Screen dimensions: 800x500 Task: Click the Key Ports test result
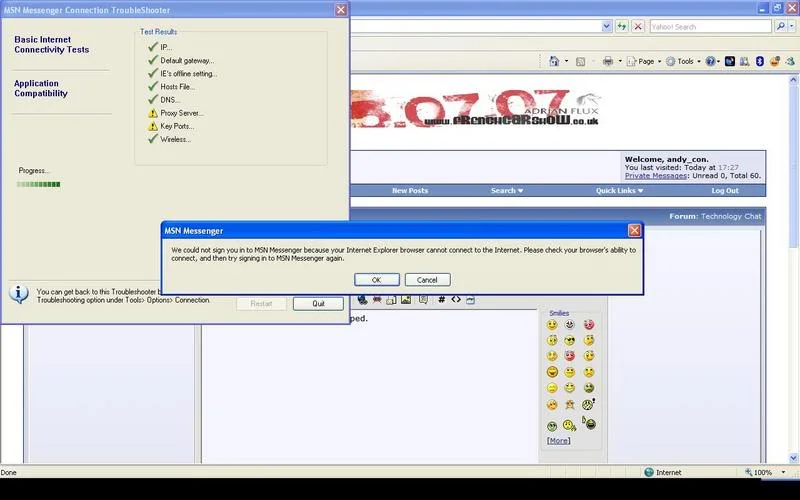coord(170,126)
